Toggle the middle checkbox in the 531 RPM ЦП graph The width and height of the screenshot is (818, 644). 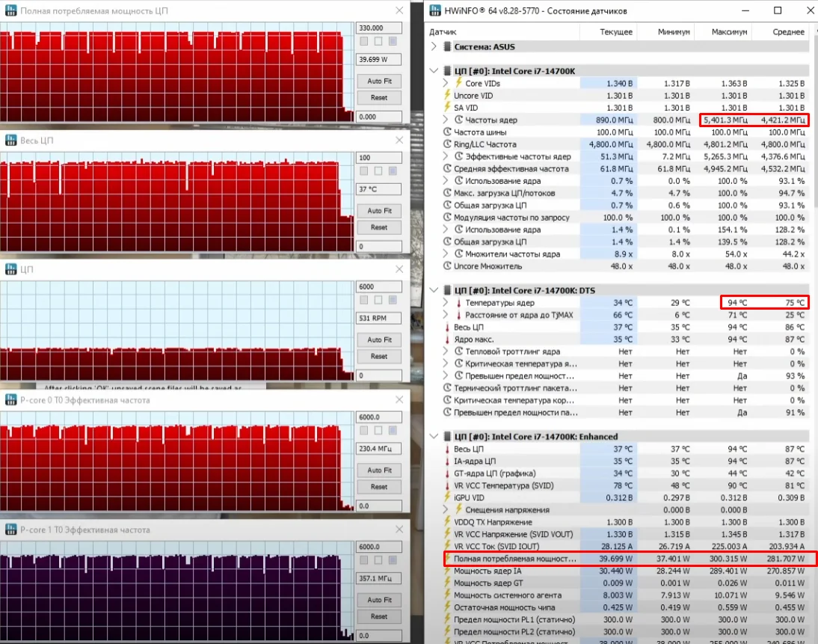point(378,300)
